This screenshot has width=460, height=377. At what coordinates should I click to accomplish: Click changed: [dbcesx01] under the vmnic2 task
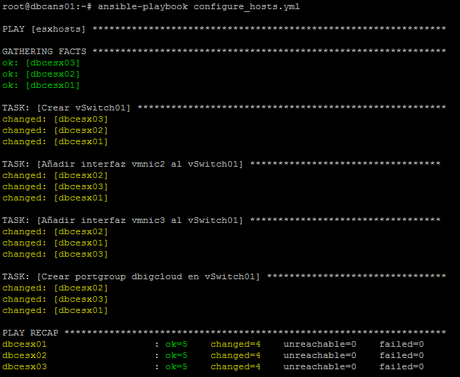pyautogui.click(x=55, y=198)
